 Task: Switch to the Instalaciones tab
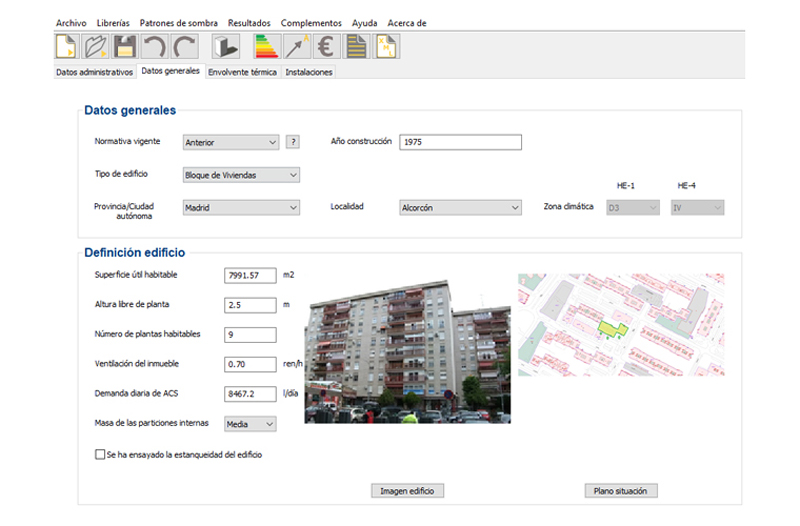309,72
